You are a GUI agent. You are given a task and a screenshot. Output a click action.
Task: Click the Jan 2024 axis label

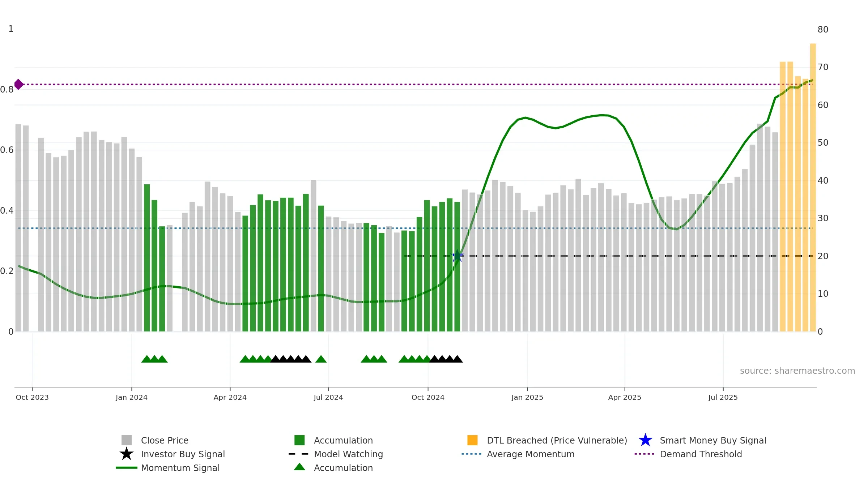[x=132, y=397]
